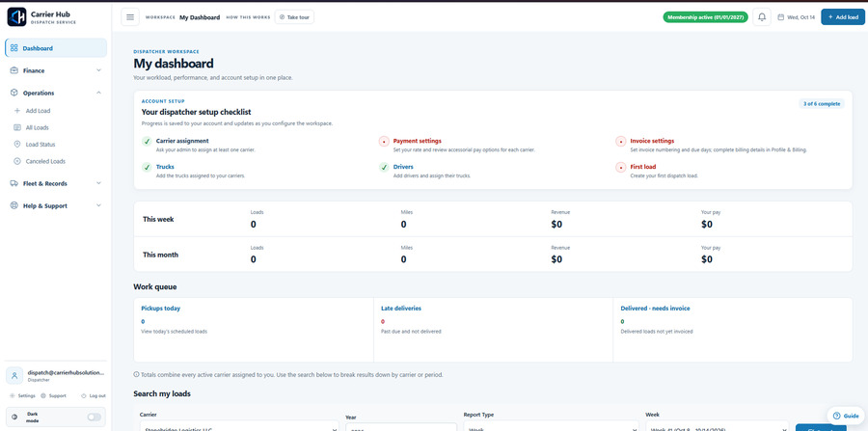Click the dispatch@carrierhubsolution account email
The image size is (868, 431).
coord(66,372)
